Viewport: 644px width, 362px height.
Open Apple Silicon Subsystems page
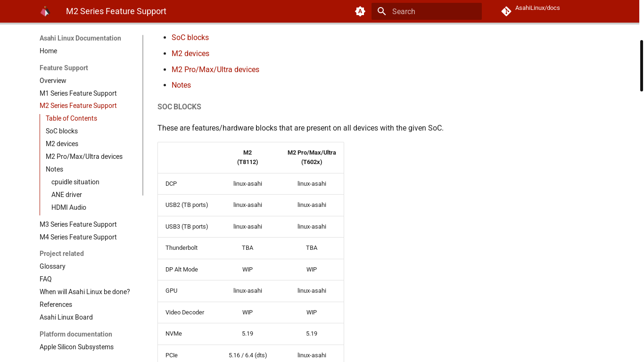click(76, 347)
